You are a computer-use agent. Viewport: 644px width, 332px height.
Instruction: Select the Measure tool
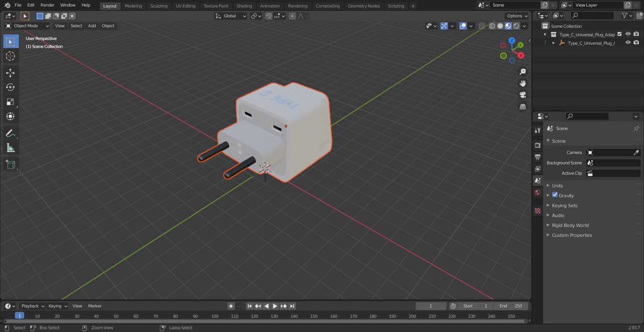pyautogui.click(x=10, y=148)
